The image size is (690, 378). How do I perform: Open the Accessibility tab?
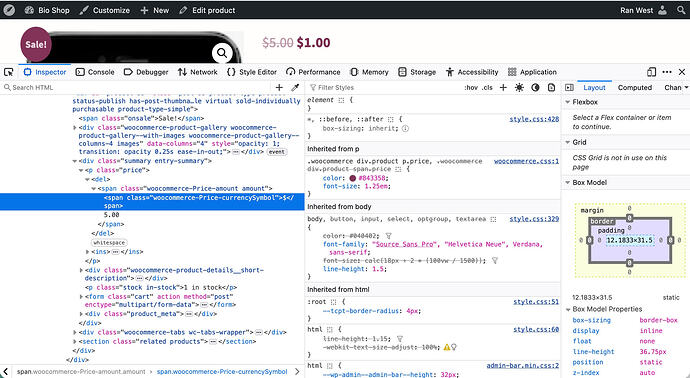(472, 72)
